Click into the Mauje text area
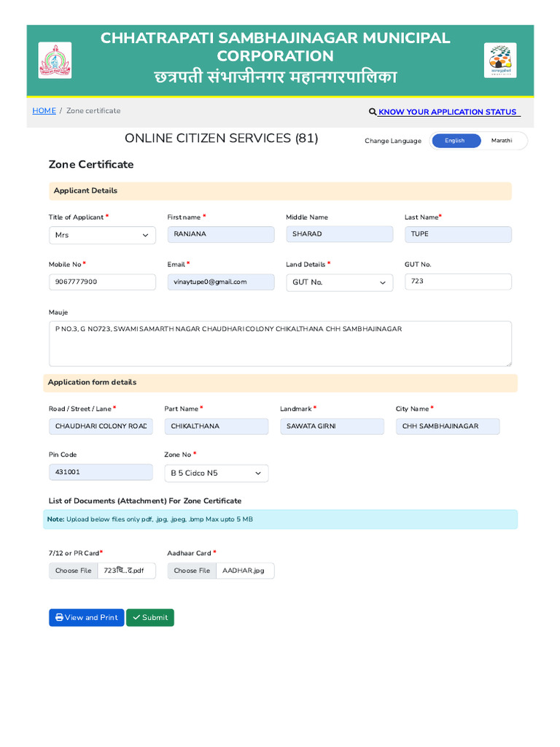Image resolution: width=560 pixels, height=747 pixels. coord(281,344)
